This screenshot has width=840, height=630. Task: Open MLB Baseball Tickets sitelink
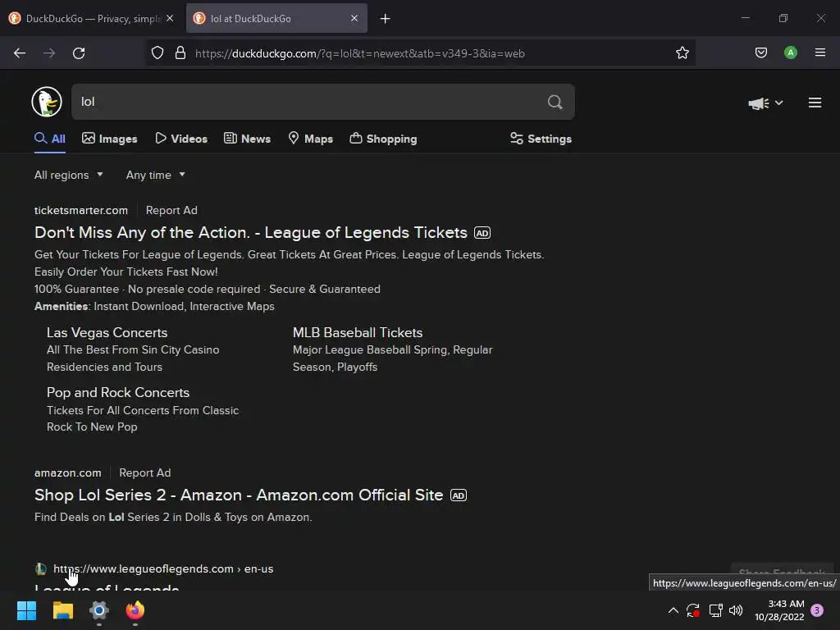click(x=358, y=333)
